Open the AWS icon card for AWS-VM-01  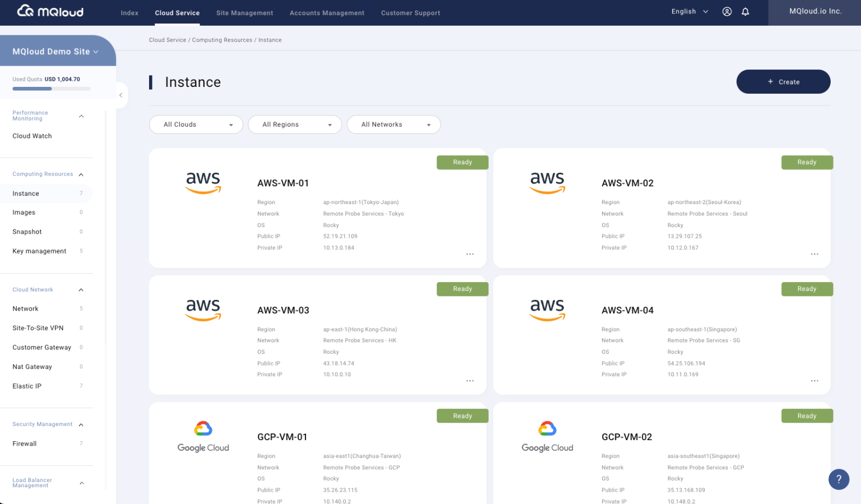tap(203, 183)
